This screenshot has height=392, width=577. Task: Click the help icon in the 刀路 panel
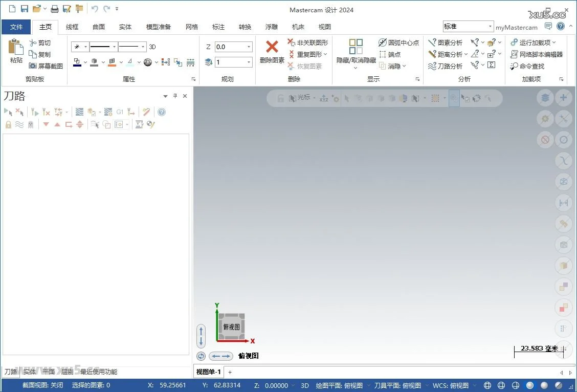162,112
